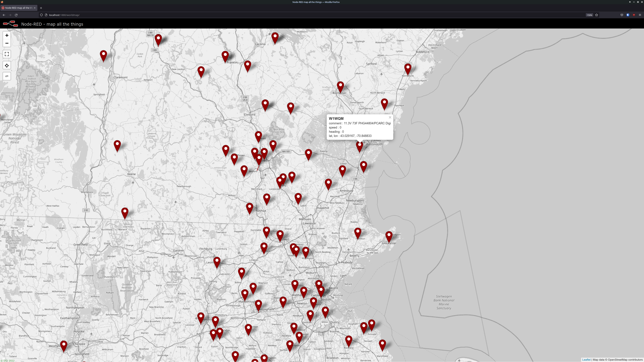This screenshot has width=644, height=362.
Task: Click the tracking protection shield icon
Action: [41, 15]
